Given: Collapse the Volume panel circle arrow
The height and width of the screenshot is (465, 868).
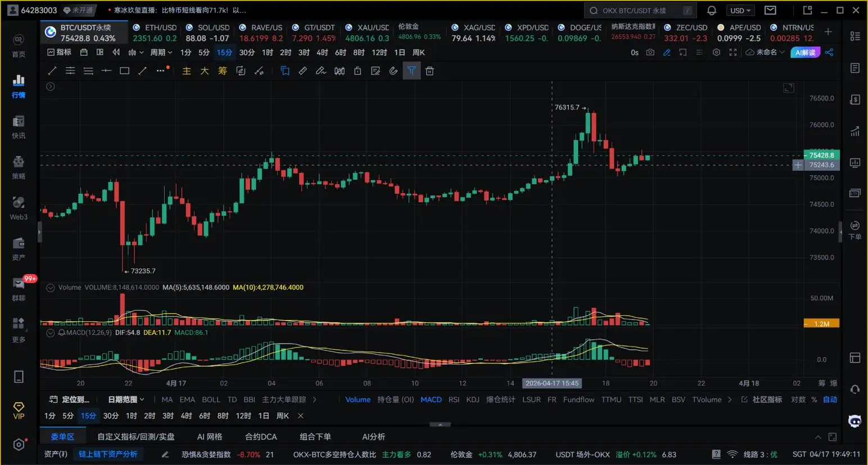Looking at the screenshot, I should click(x=51, y=288).
